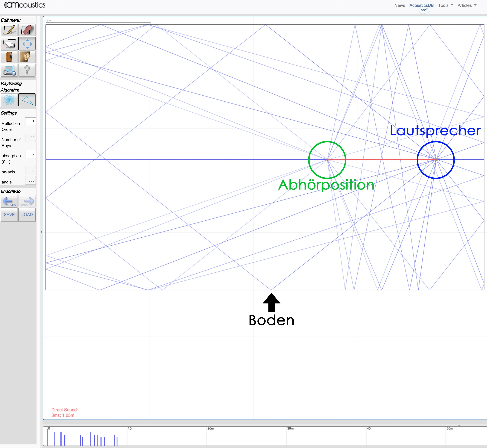Click the 10m label on the timeline
Image resolution: width=487 pixels, height=448 pixels.
tap(131, 428)
